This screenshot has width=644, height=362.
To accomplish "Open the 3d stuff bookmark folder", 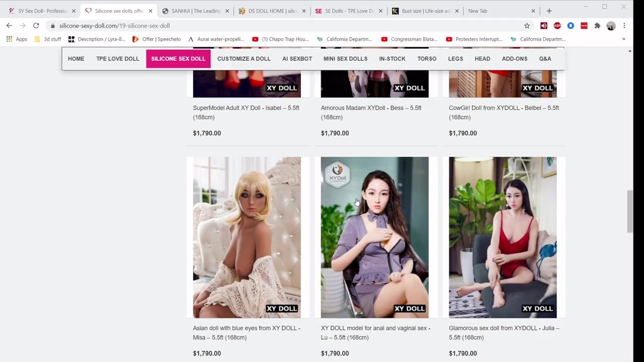I will coord(47,39).
